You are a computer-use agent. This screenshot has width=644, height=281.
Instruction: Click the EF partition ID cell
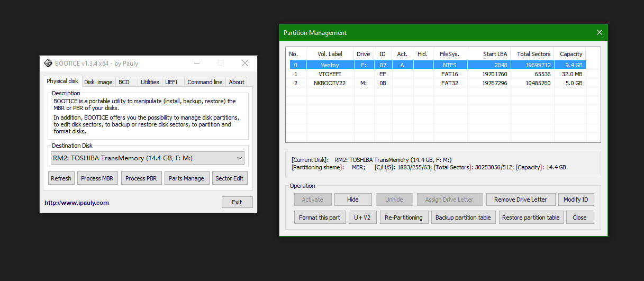coord(383,74)
